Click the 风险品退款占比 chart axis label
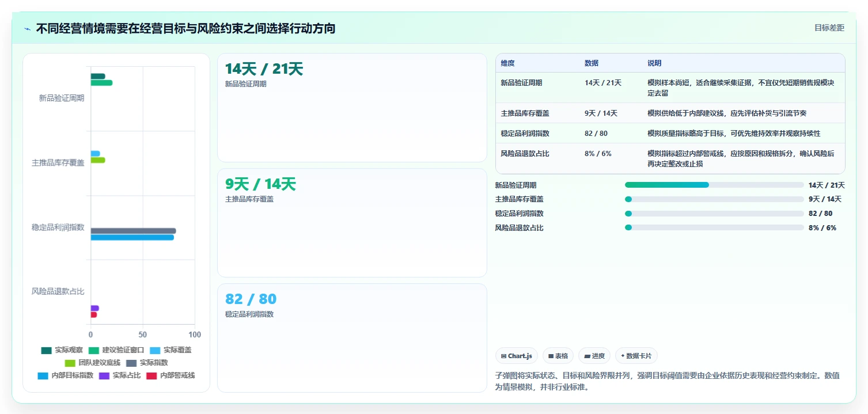The height and width of the screenshot is (414, 868). click(x=58, y=291)
